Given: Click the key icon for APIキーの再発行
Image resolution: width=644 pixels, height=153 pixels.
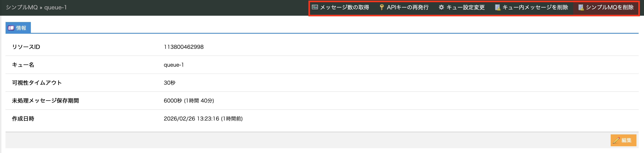Looking at the screenshot, I should (382, 7).
